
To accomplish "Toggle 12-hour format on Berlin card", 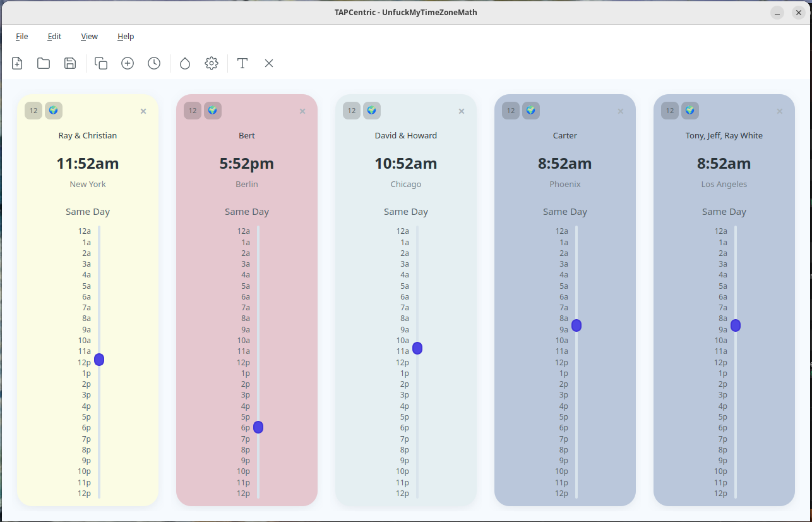I will coord(193,111).
